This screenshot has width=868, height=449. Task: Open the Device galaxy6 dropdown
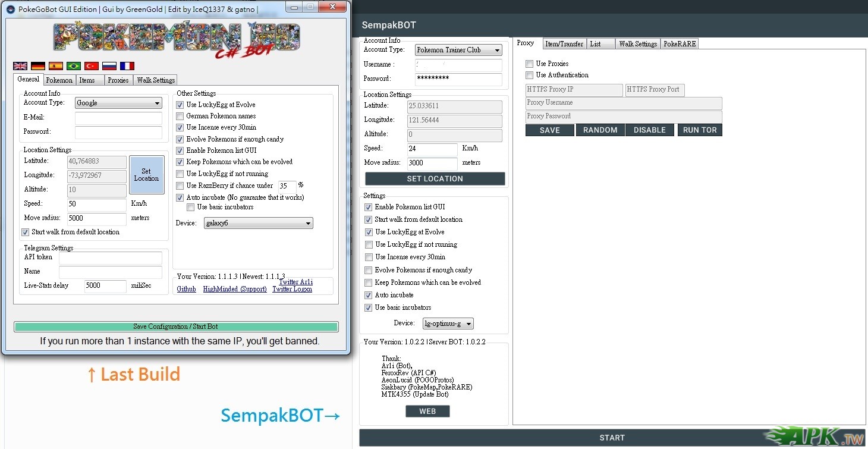coord(258,223)
